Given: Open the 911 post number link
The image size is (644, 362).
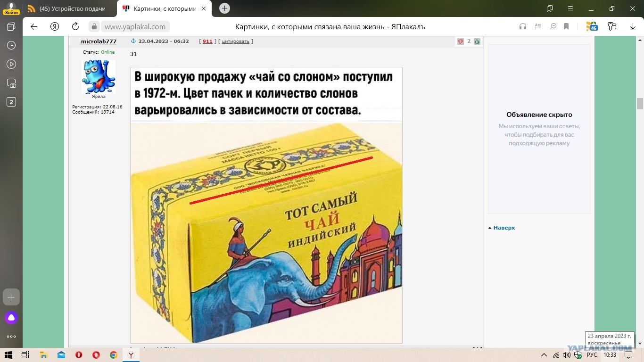Looking at the screenshot, I should click(207, 41).
